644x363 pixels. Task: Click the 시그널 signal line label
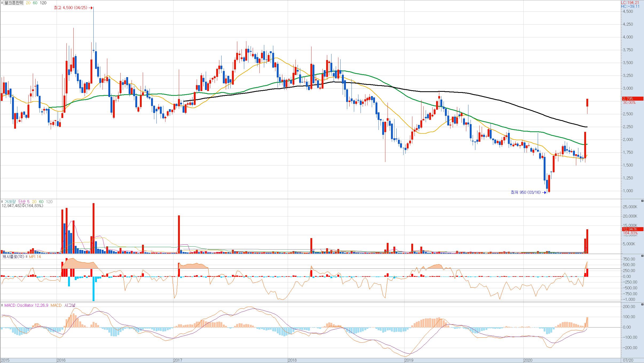(70, 305)
